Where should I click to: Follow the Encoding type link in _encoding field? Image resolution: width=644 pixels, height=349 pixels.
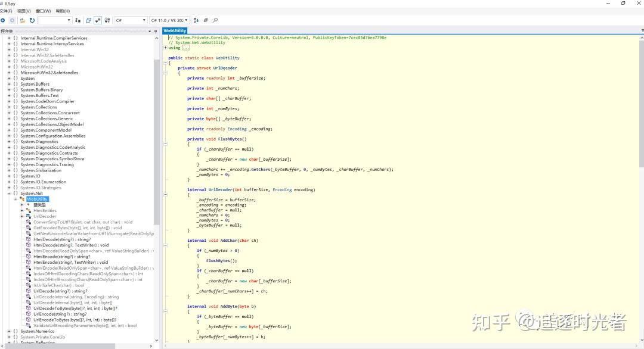point(237,129)
